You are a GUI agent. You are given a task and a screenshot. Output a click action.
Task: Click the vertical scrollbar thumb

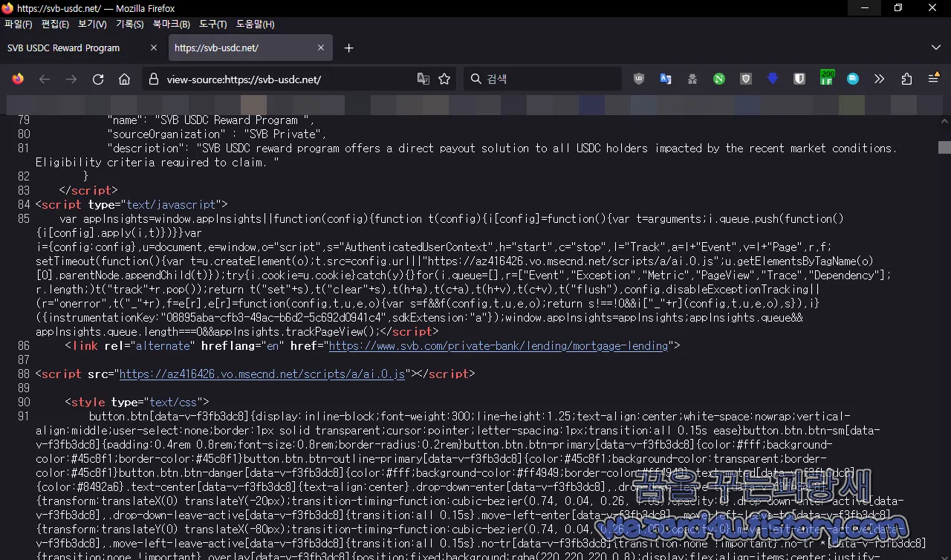(x=944, y=147)
